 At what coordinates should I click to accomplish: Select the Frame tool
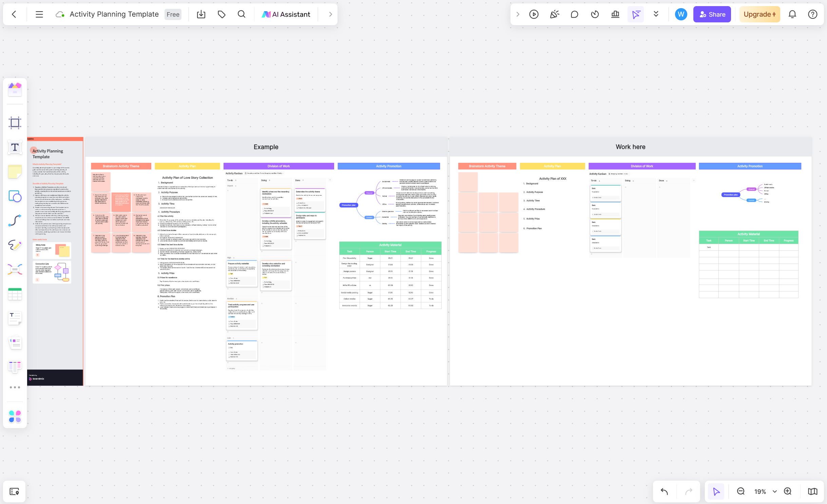15,123
